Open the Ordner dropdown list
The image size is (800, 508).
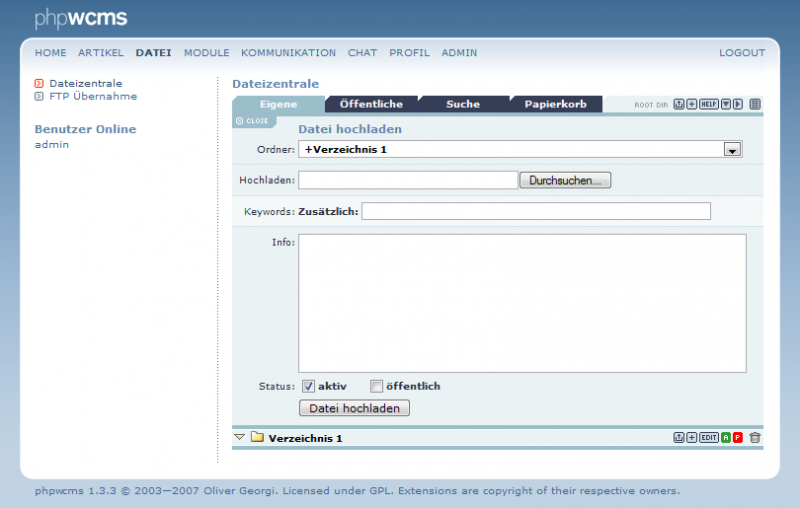pyautogui.click(x=732, y=149)
